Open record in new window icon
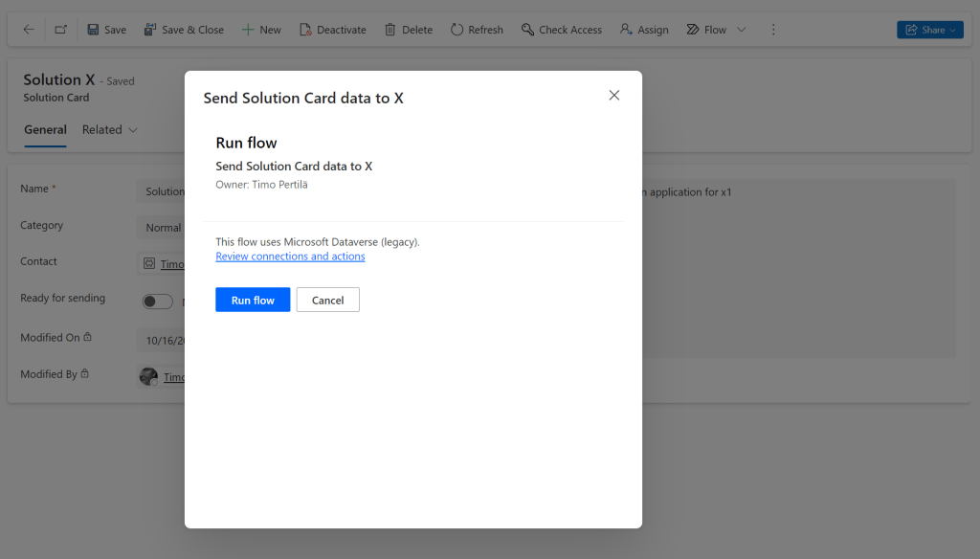Viewport: 980px width, 559px height. click(x=60, y=30)
